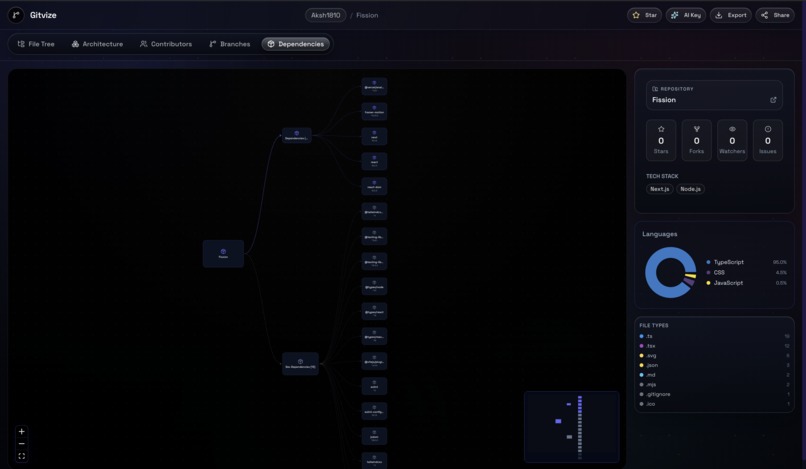Select the Dependencies tab
The image size is (806, 469).
[296, 44]
